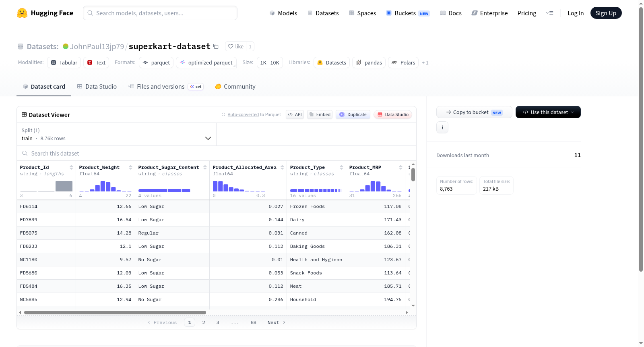Click the Duplicate button
644x347 pixels.
tap(353, 114)
